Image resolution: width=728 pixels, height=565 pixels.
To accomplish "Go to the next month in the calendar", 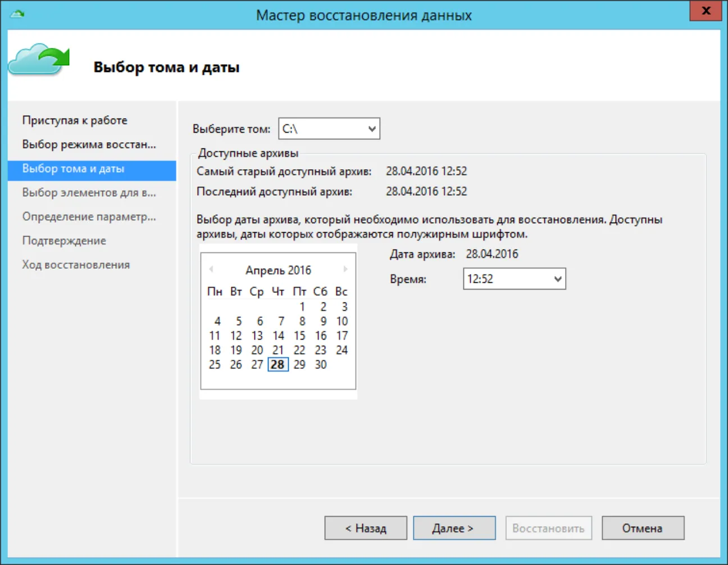I will pos(345,269).
